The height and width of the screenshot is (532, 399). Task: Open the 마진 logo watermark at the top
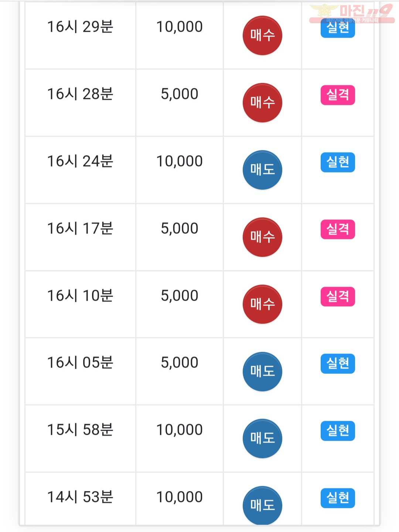pos(352,13)
